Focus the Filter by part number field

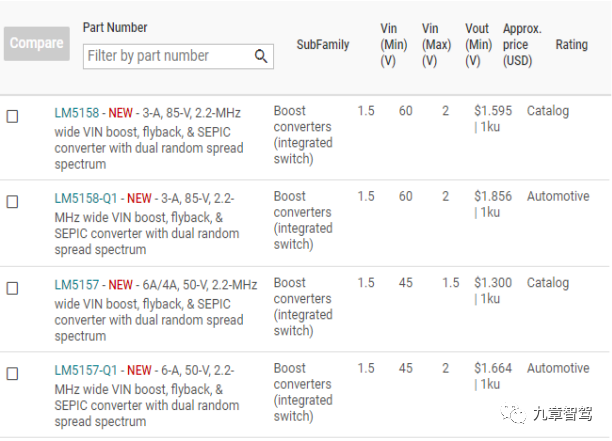178,56
